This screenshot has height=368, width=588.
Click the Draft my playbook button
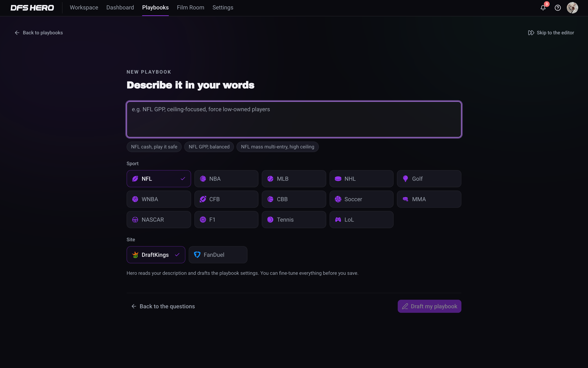pyautogui.click(x=429, y=306)
